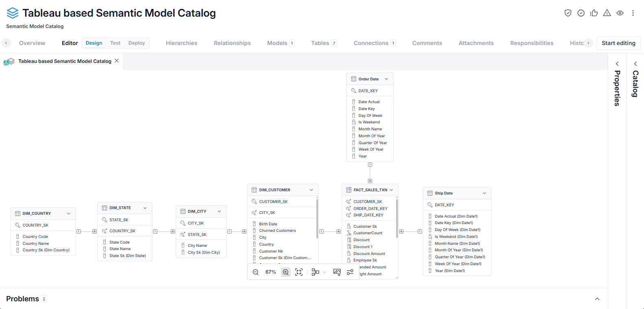The width and height of the screenshot is (644, 309).
Task: Open the Hierarchies tab
Action: coord(182,43)
